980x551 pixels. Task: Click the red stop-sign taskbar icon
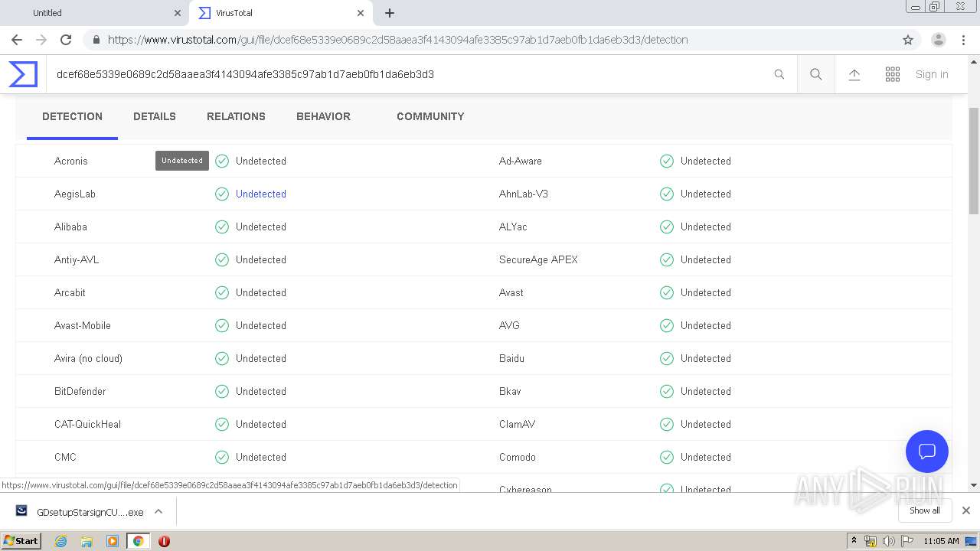pos(164,541)
